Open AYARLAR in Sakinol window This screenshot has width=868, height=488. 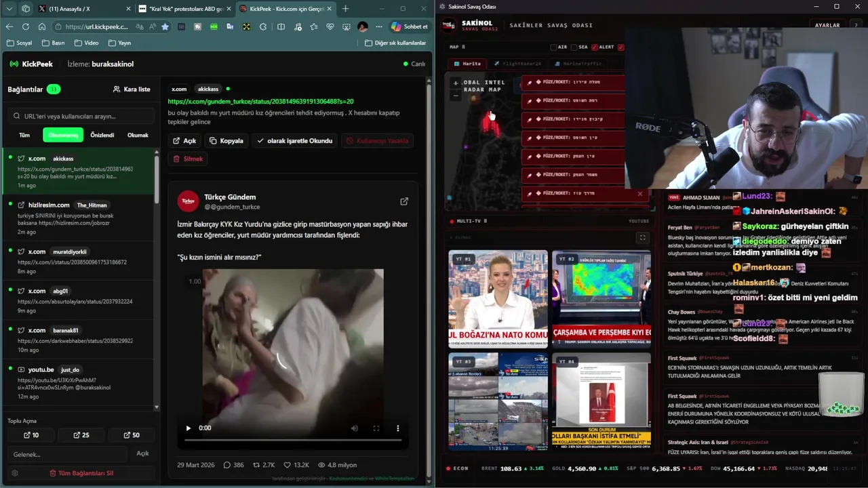[x=827, y=25]
